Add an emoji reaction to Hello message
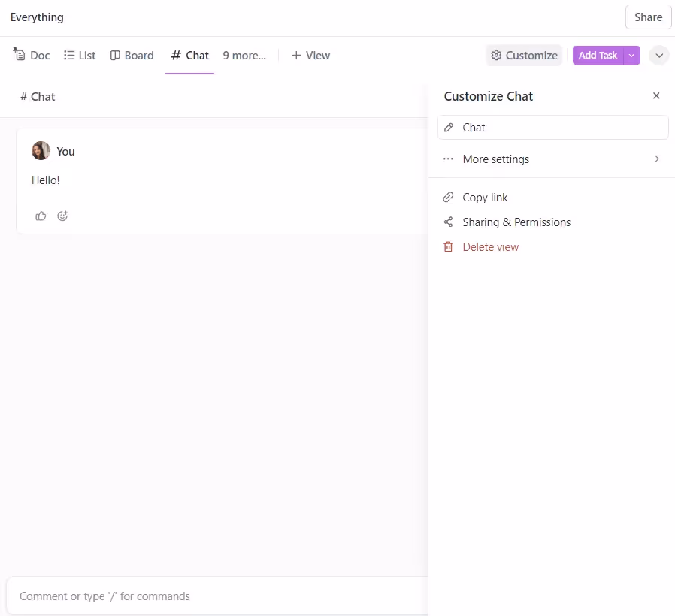This screenshot has height=616, width=675. [x=62, y=216]
